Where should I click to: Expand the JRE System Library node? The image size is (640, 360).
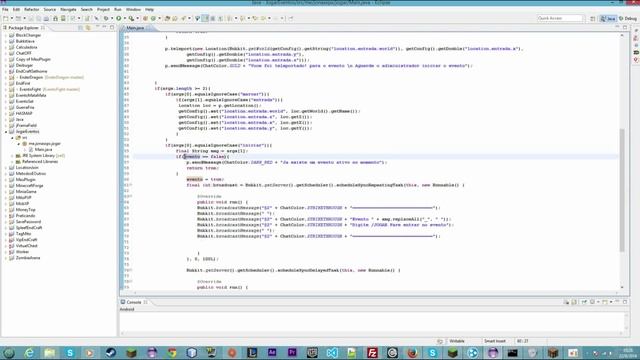(12, 156)
